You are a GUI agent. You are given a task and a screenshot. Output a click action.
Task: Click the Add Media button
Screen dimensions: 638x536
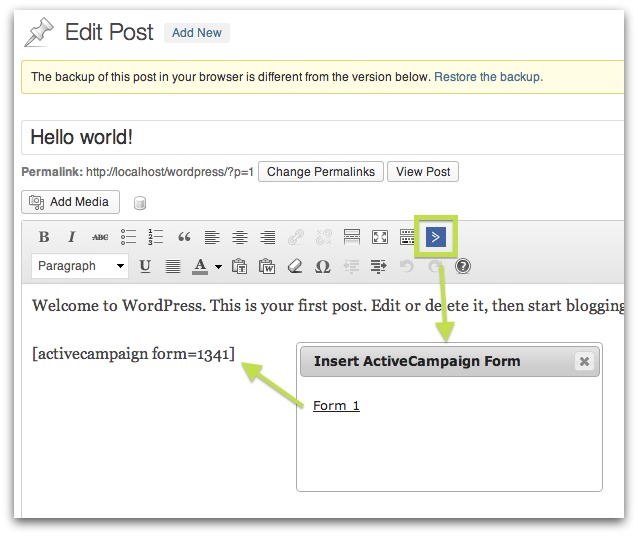click(70, 202)
